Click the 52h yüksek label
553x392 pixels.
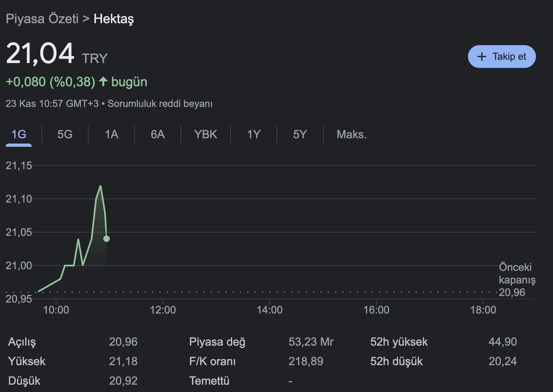pos(399,342)
